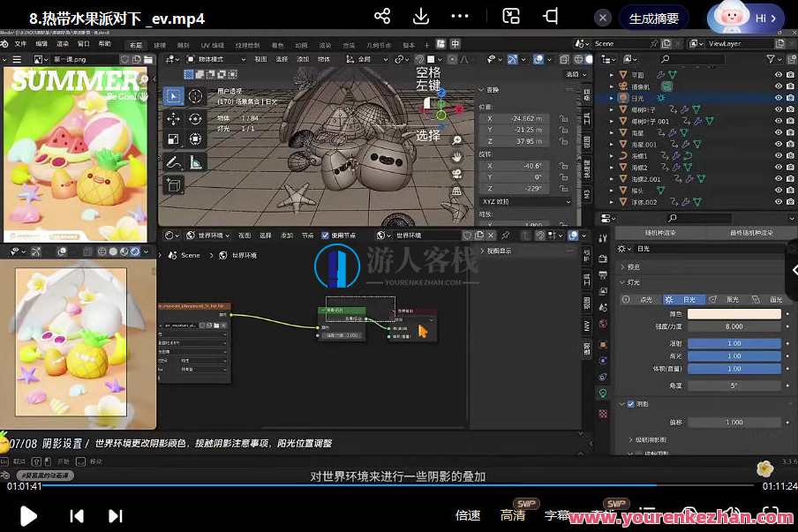
Task: Open the light color swatch
Action: [x=734, y=314]
